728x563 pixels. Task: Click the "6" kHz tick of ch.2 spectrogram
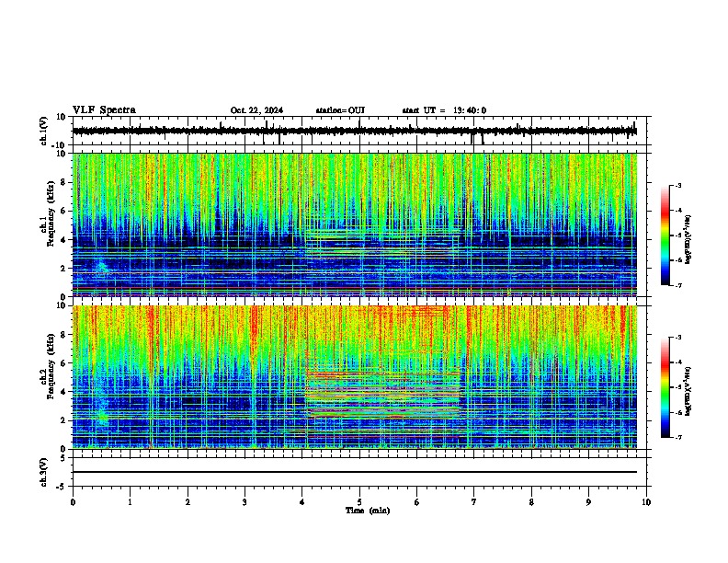(x=63, y=363)
